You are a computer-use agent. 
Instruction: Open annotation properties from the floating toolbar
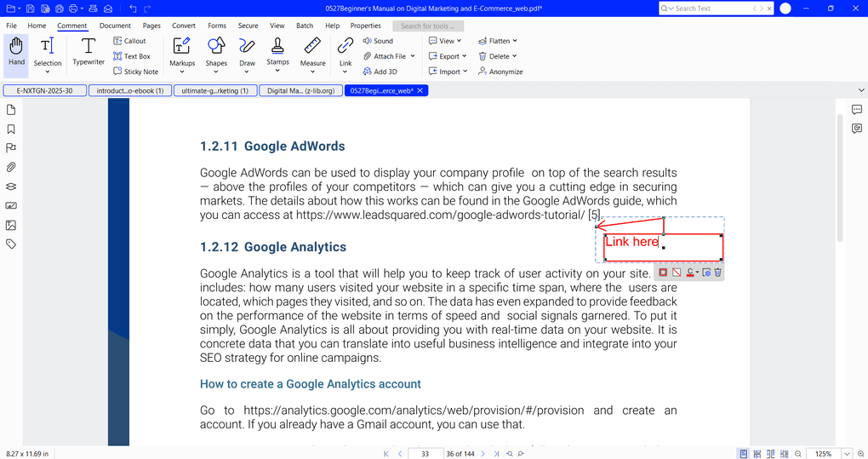[x=706, y=273]
